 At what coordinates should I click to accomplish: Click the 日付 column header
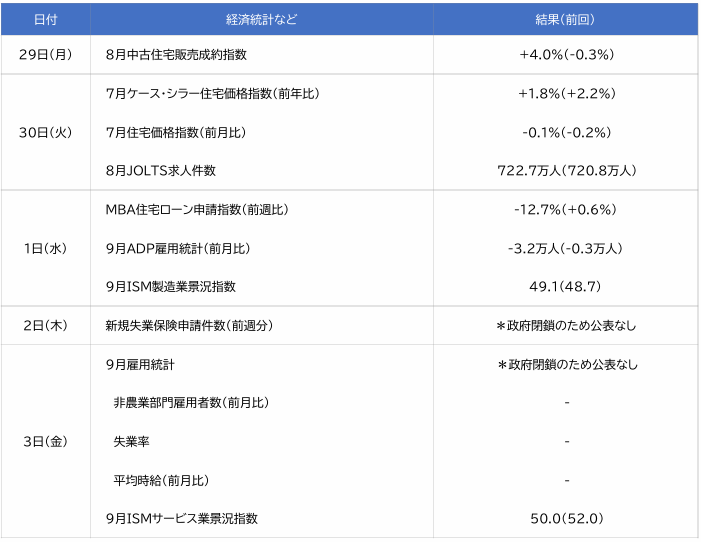pos(44,19)
